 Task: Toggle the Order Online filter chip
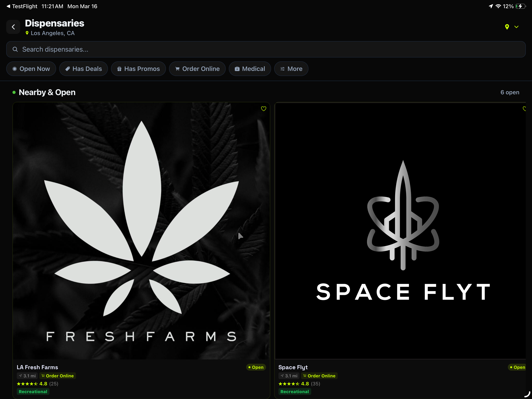click(x=197, y=69)
